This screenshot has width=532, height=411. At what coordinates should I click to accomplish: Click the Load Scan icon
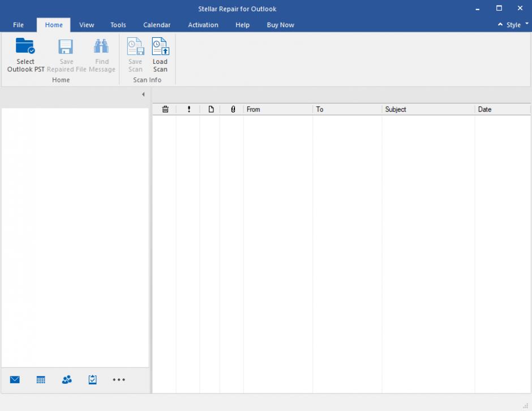(161, 46)
